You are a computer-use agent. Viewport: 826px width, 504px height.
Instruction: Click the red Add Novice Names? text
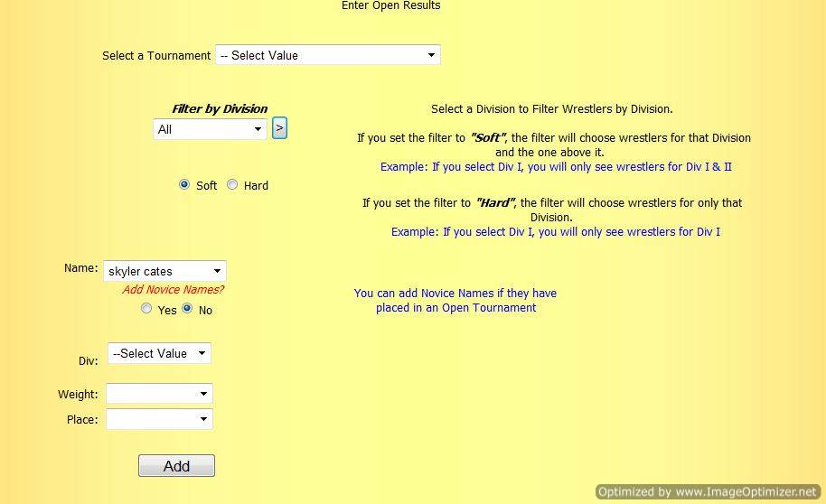(x=173, y=290)
